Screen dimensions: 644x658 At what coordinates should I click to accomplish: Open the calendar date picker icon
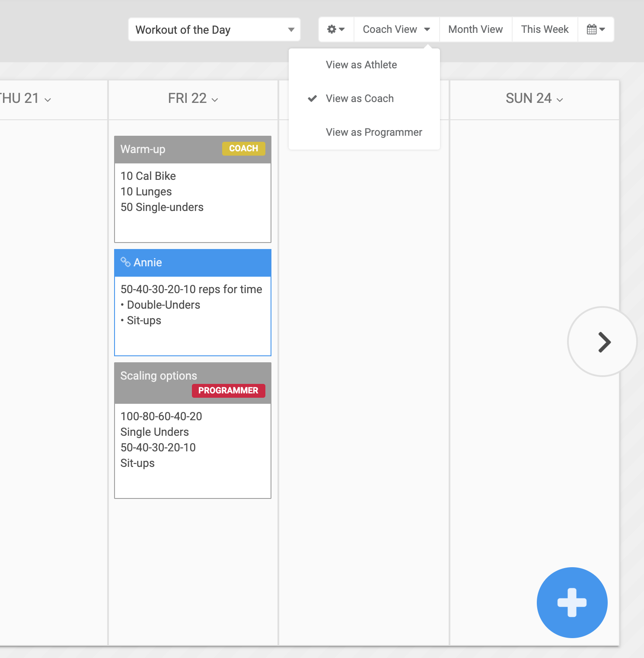[596, 29]
